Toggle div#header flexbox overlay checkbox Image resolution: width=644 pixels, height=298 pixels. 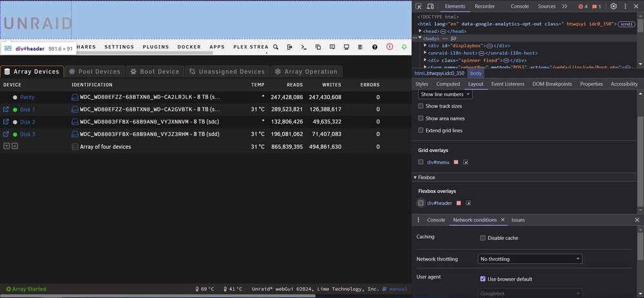421,203
